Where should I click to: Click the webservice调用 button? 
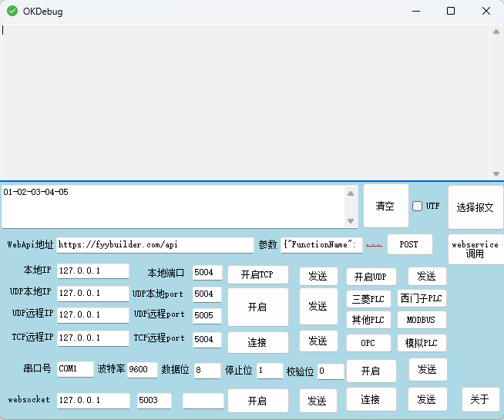pos(475,249)
